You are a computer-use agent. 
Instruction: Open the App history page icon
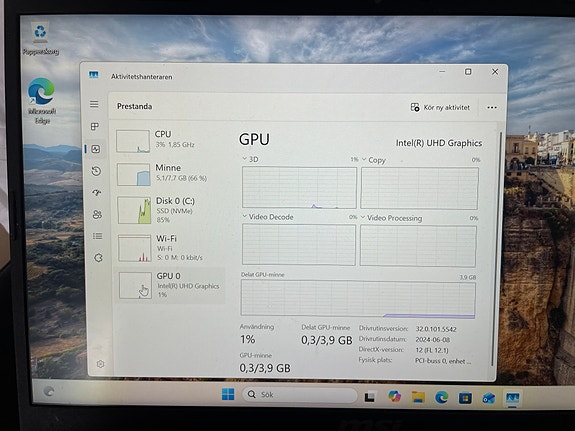pos(96,171)
